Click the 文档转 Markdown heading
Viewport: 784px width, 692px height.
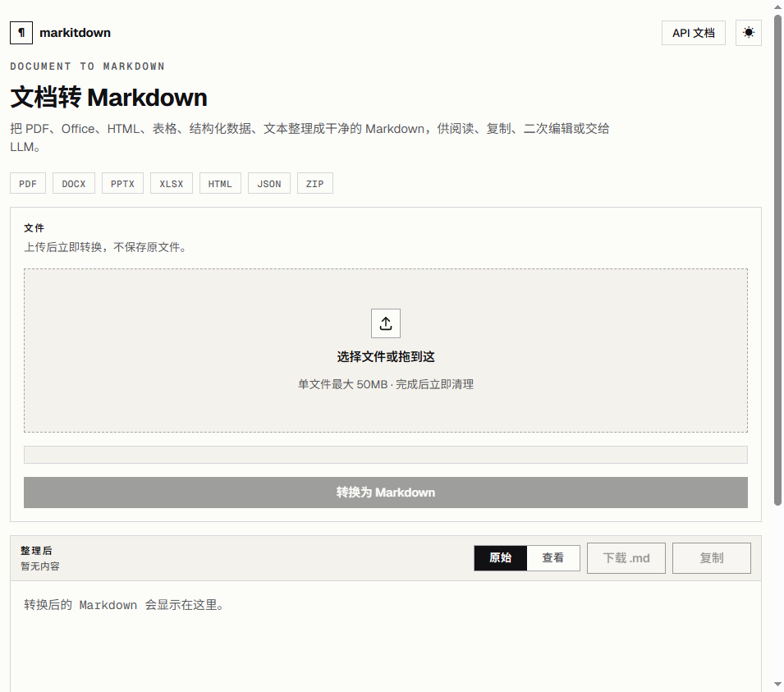tap(108, 98)
